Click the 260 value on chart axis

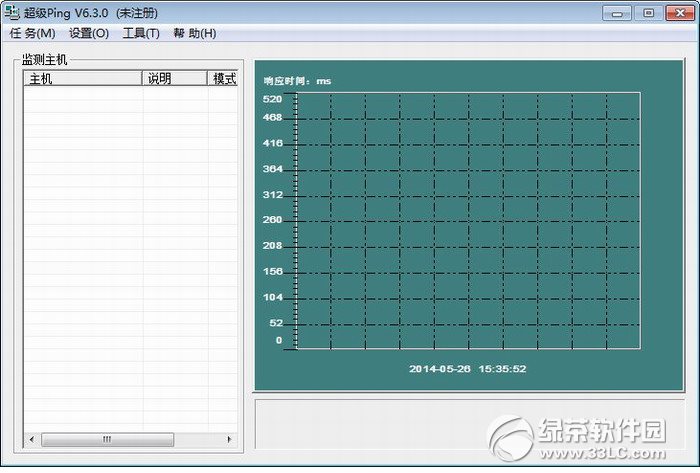tap(272, 220)
